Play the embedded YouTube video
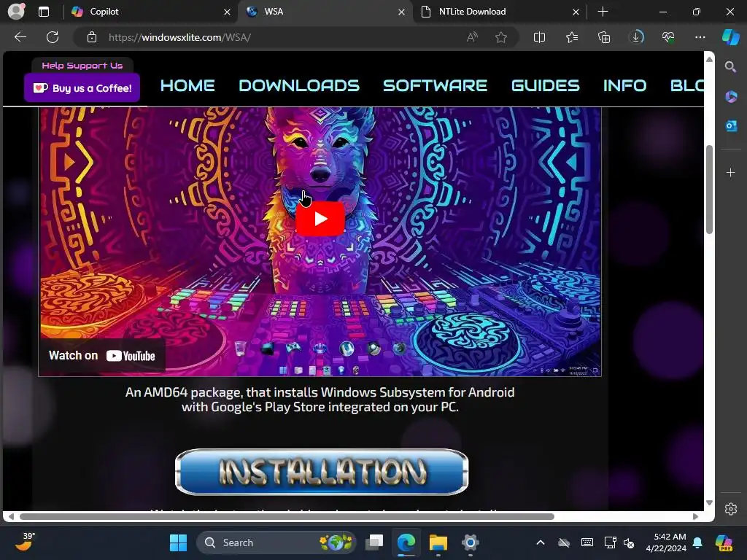This screenshot has height=560, width=747. 320,219
